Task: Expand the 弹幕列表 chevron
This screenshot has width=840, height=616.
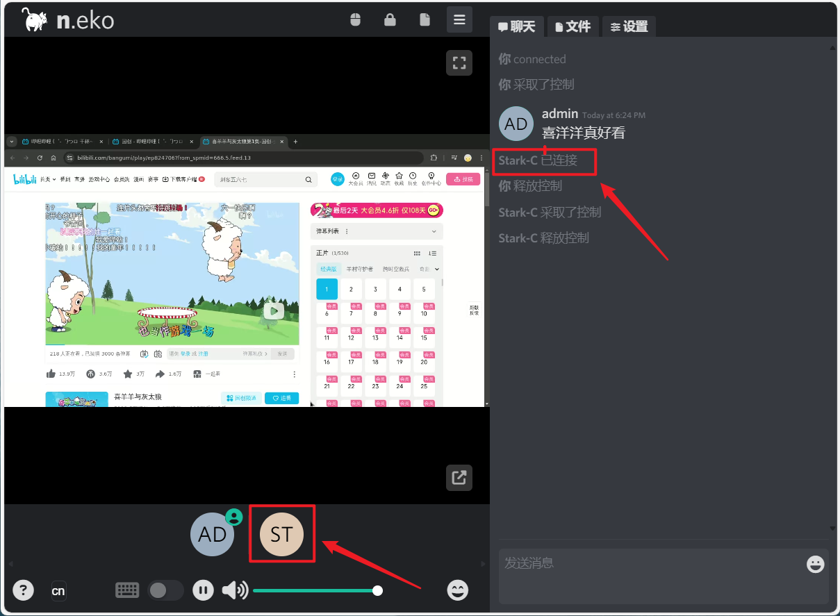Action: [x=434, y=231]
